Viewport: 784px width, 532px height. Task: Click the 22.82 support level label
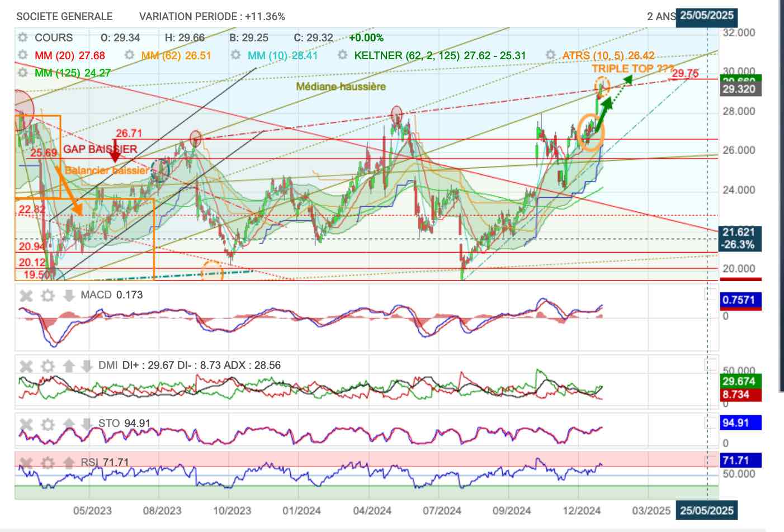pos(31,210)
